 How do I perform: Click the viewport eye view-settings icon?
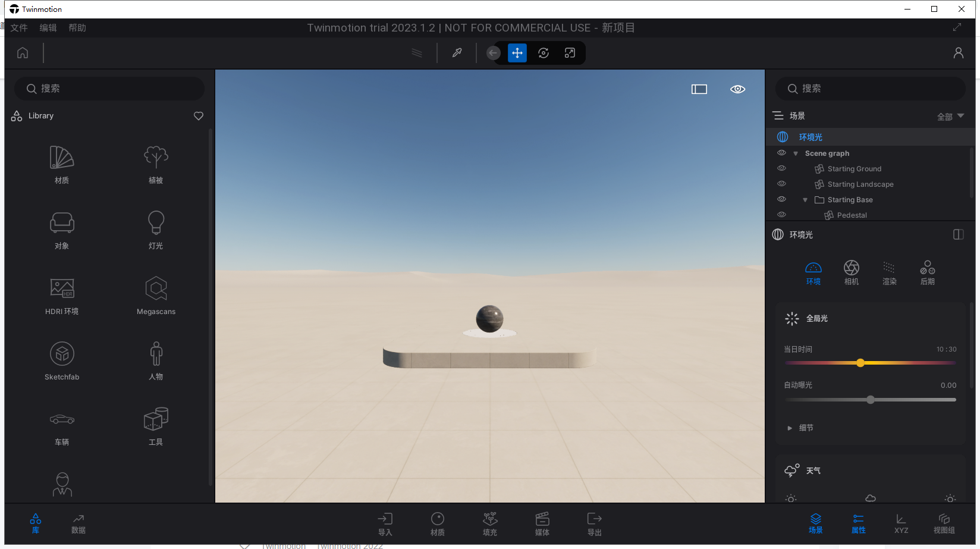tap(738, 89)
